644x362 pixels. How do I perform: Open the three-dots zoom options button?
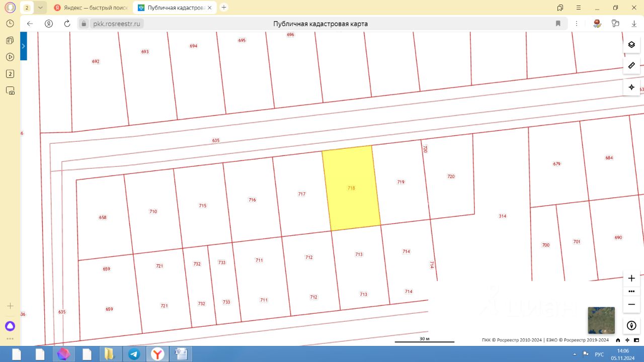click(x=631, y=291)
